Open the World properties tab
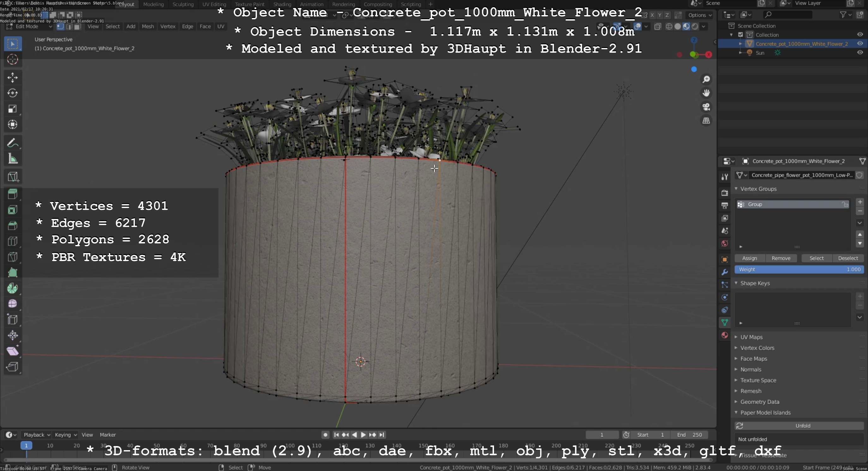The height and width of the screenshot is (471, 868). [x=725, y=243]
